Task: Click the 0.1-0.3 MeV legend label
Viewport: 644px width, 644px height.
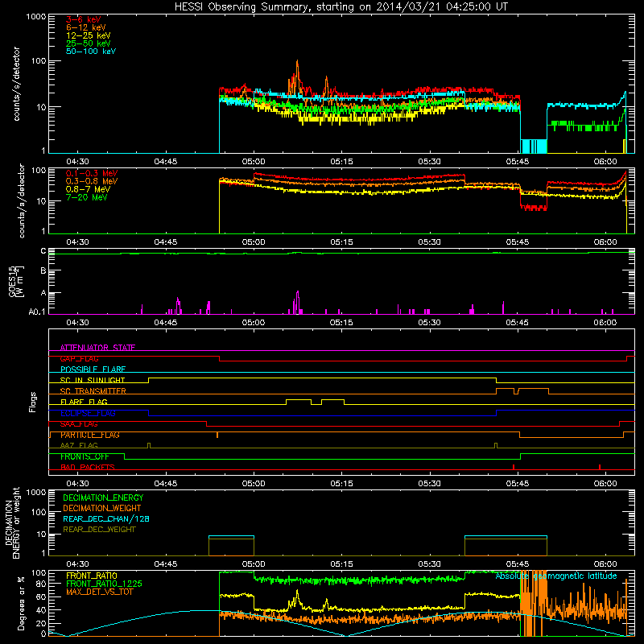Action: click(x=92, y=173)
